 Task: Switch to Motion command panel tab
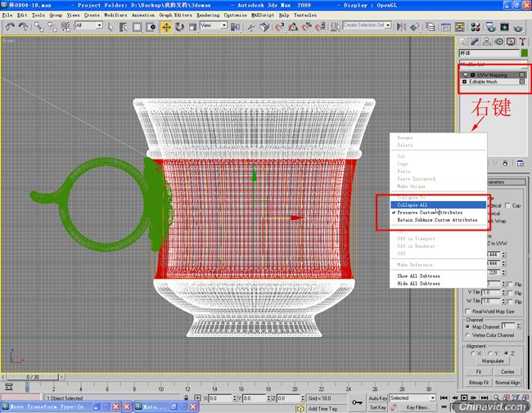tap(498, 42)
